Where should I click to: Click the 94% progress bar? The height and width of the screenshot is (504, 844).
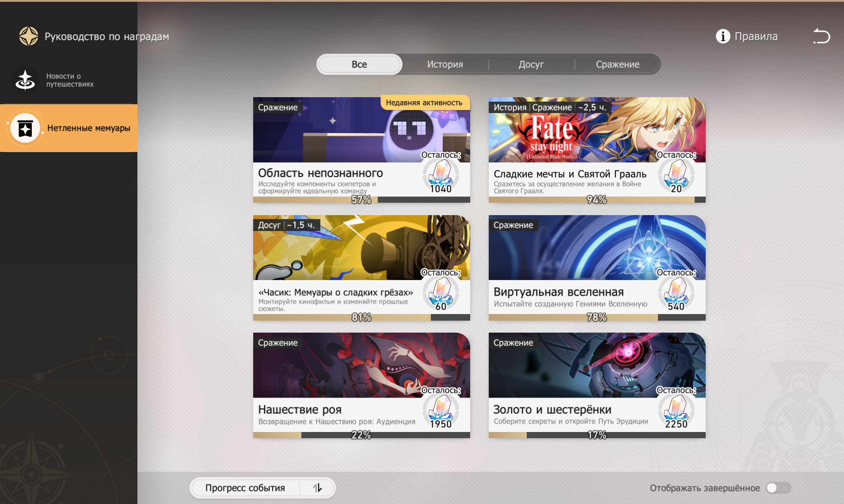[597, 200]
